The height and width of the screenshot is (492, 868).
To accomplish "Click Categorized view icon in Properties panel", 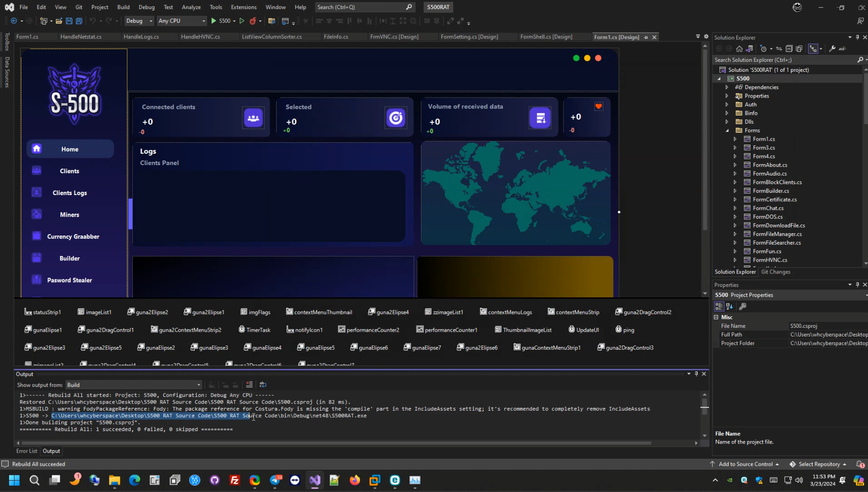I will [719, 306].
